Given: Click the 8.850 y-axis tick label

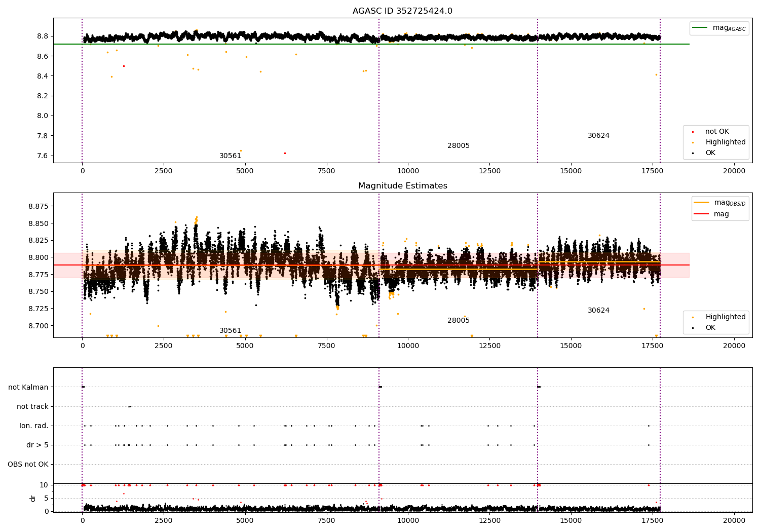Looking at the screenshot, I should [39, 223].
